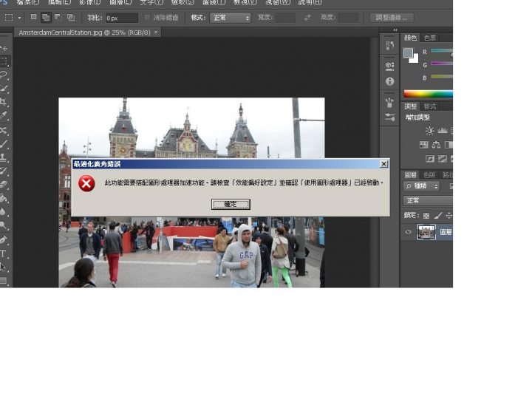Add a Levels adjustment
Image resolution: width=532 pixels, height=399 pixels.
click(x=443, y=131)
